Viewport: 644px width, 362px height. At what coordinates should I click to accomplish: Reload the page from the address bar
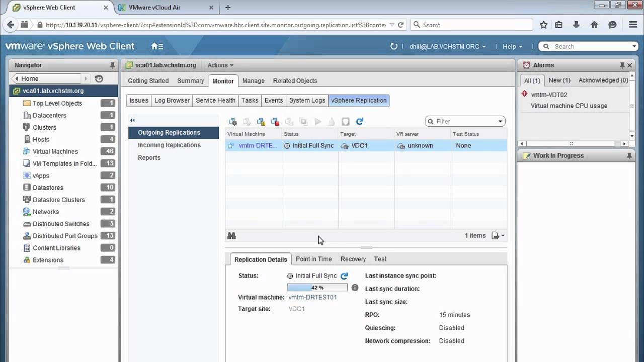[400, 25]
